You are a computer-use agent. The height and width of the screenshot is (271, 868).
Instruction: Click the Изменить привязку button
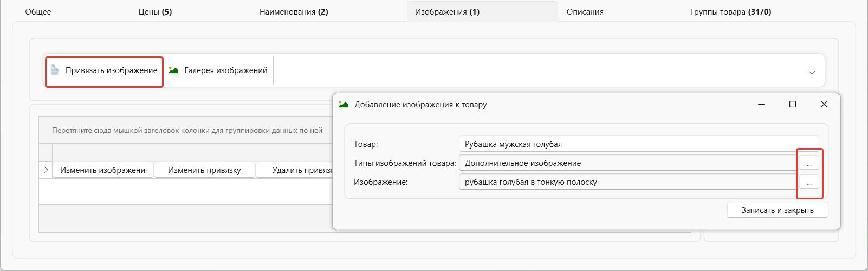tap(204, 170)
